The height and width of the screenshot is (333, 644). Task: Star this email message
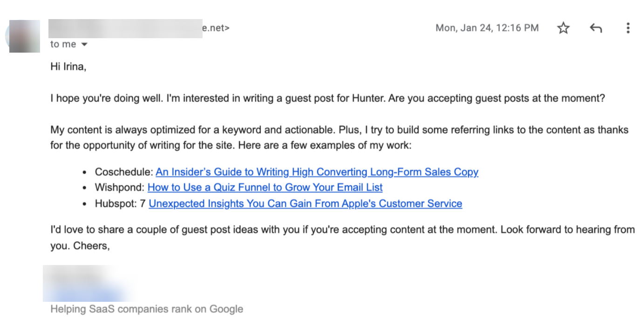click(x=563, y=28)
